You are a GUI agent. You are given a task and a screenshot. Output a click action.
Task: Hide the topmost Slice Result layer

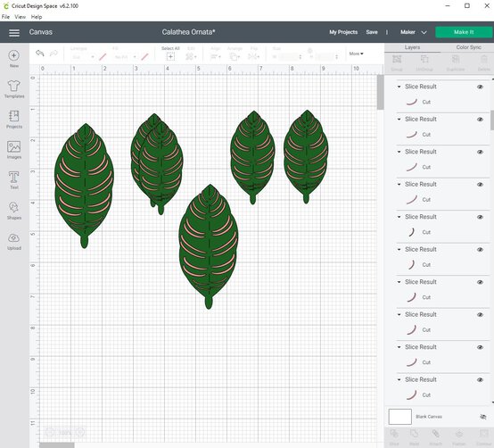tap(480, 87)
